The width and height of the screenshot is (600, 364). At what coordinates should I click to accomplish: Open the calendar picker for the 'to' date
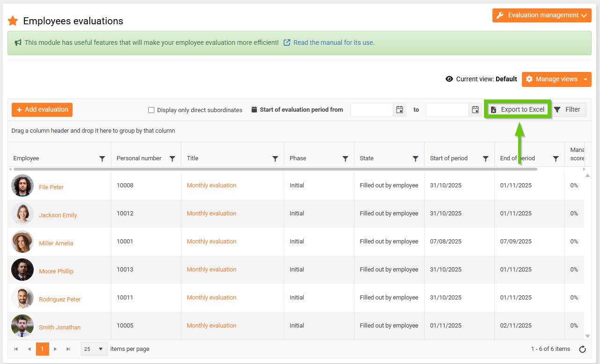tap(475, 110)
